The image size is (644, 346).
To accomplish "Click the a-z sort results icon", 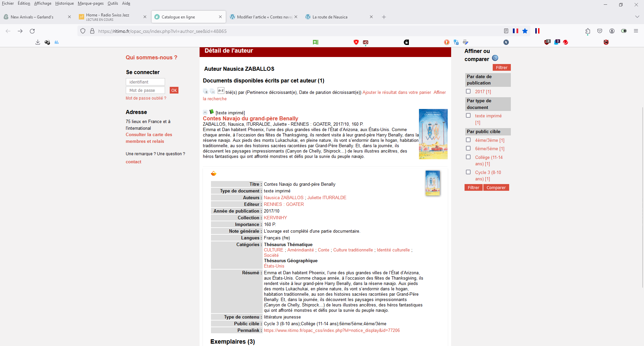I will (x=221, y=91).
